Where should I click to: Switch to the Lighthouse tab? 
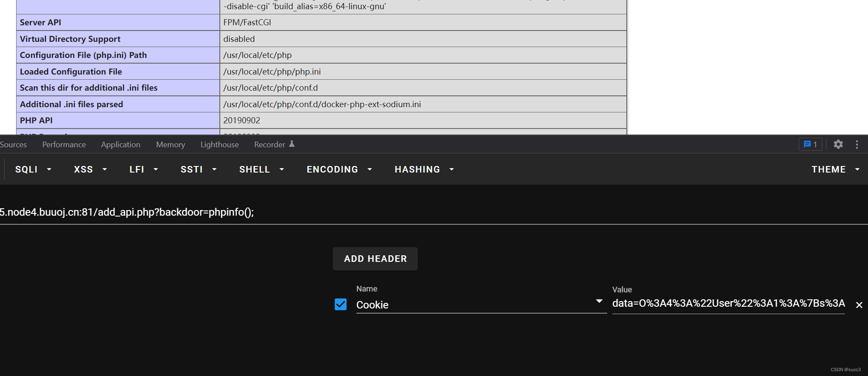click(219, 145)
